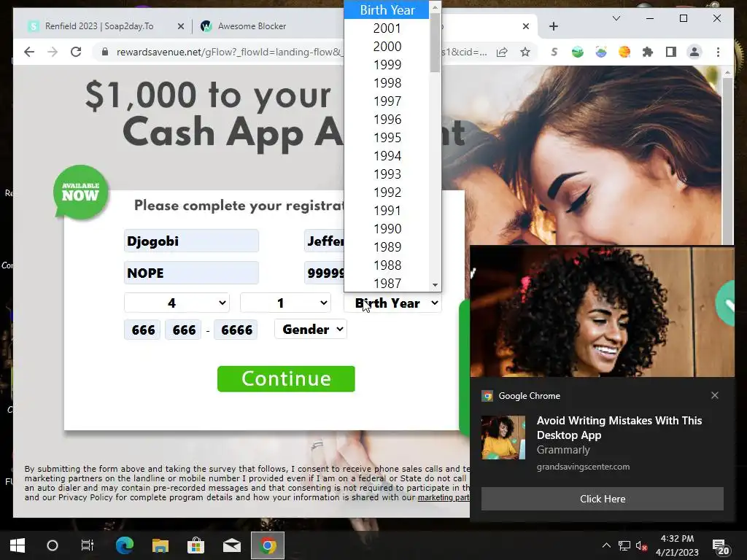Click the 6666 phone number field
This screenshot has height=560, width=747.
tap(236, 330)
